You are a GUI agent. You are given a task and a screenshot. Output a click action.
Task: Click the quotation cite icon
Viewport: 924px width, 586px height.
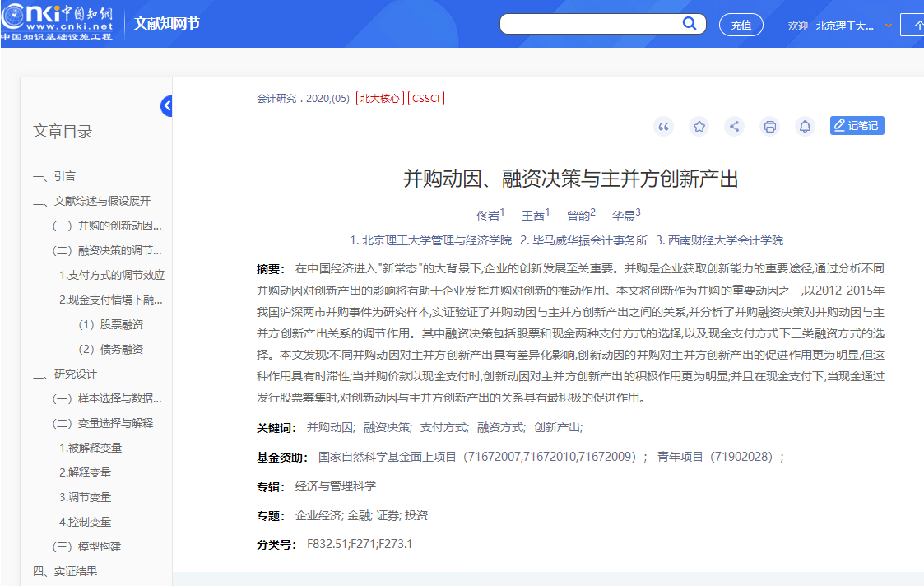point(664,126)
